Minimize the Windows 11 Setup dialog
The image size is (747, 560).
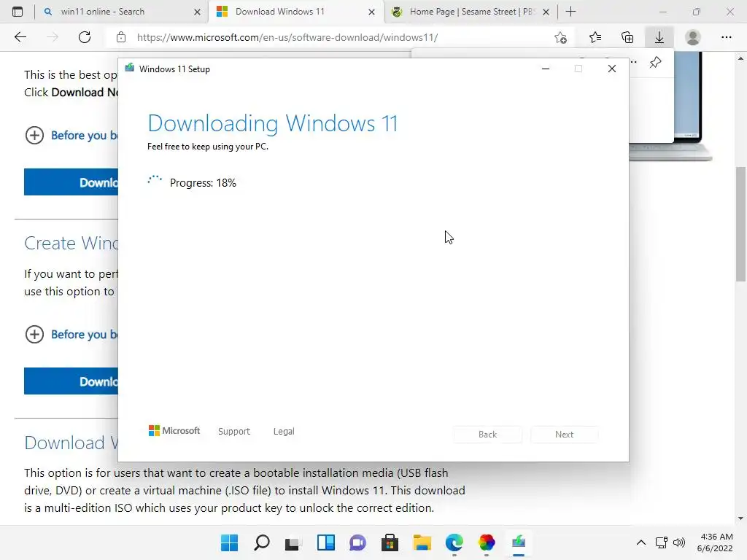(x=546, y=69)
